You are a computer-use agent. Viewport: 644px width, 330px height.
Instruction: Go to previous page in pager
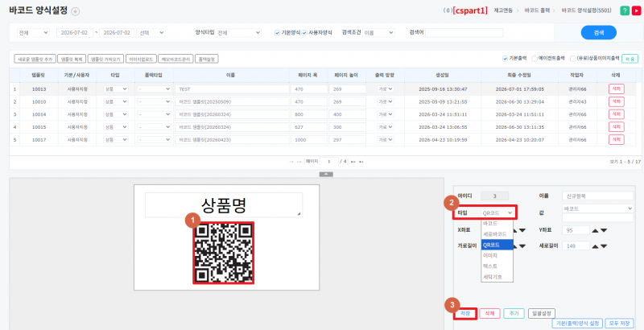click(299, 162)
